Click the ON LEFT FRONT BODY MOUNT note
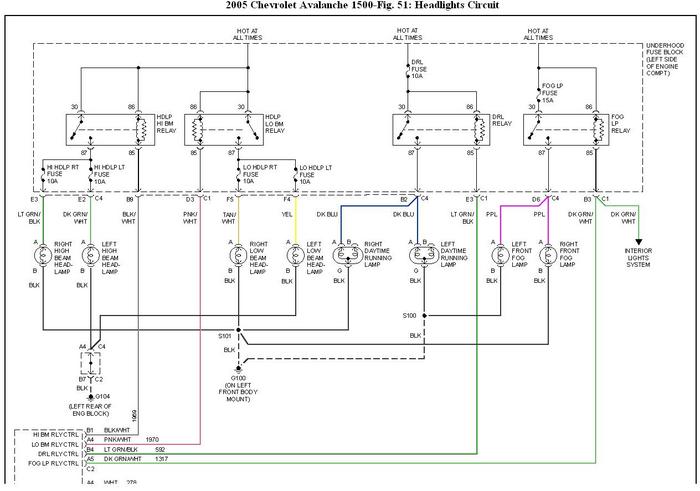 pos(238,392)
